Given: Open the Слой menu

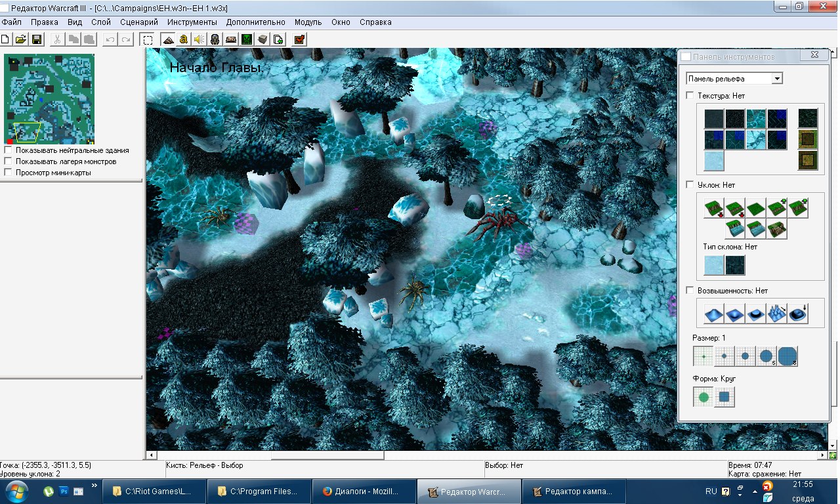Looking at the screenshot, I should tap(101, 22).
